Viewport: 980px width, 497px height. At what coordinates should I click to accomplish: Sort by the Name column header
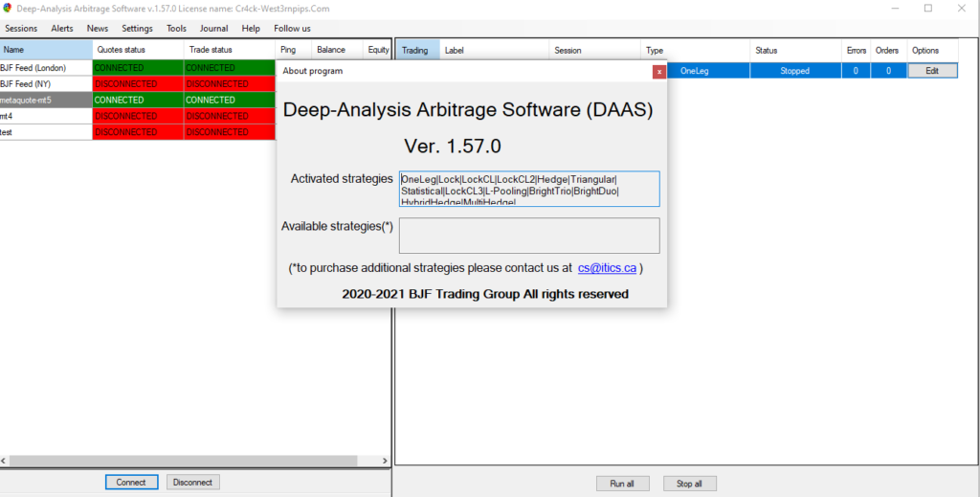click(46, 50)
